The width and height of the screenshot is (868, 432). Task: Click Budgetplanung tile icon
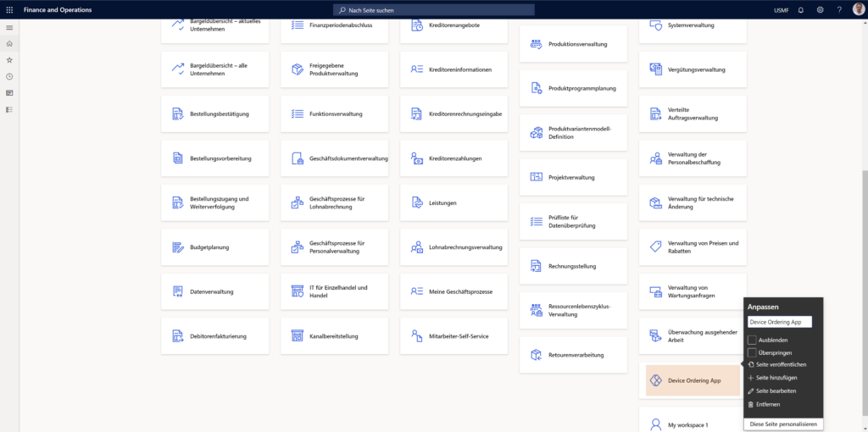click(x=178, y=247)
